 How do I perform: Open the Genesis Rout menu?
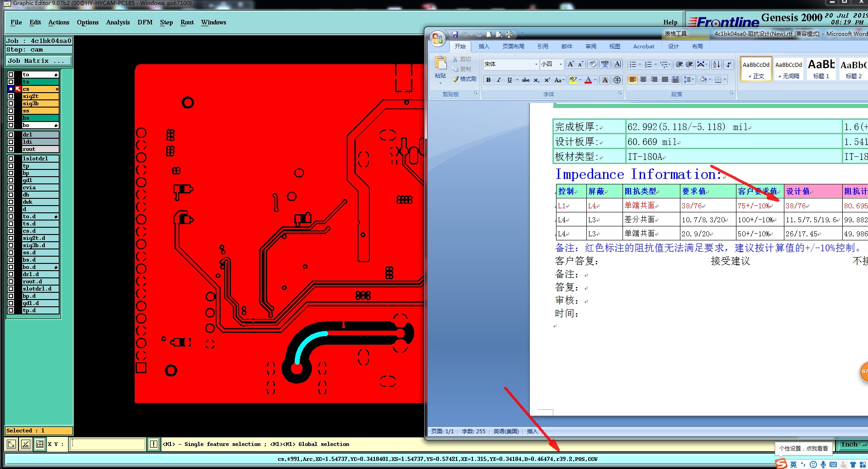pos(187,22)
